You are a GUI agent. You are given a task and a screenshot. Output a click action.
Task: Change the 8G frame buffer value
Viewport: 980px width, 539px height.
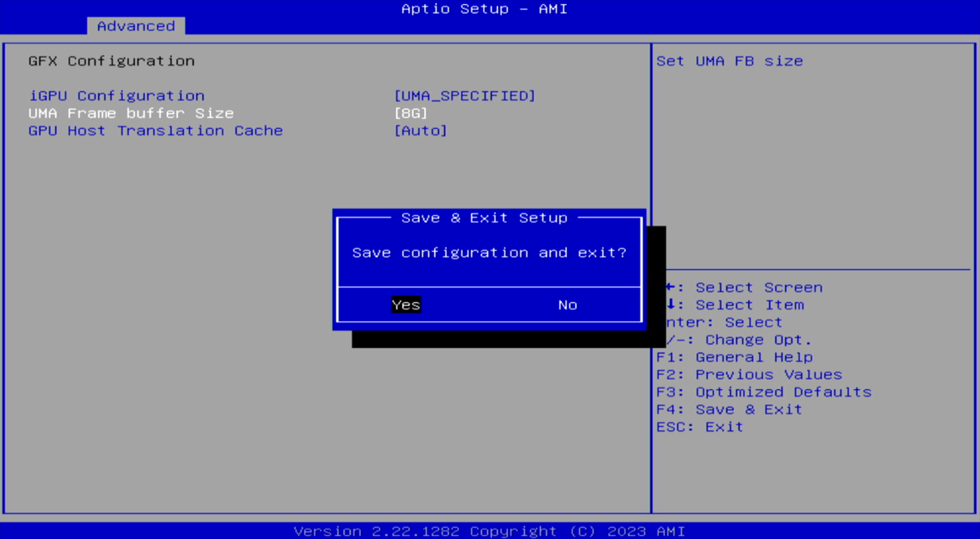(x=410, y=113)
